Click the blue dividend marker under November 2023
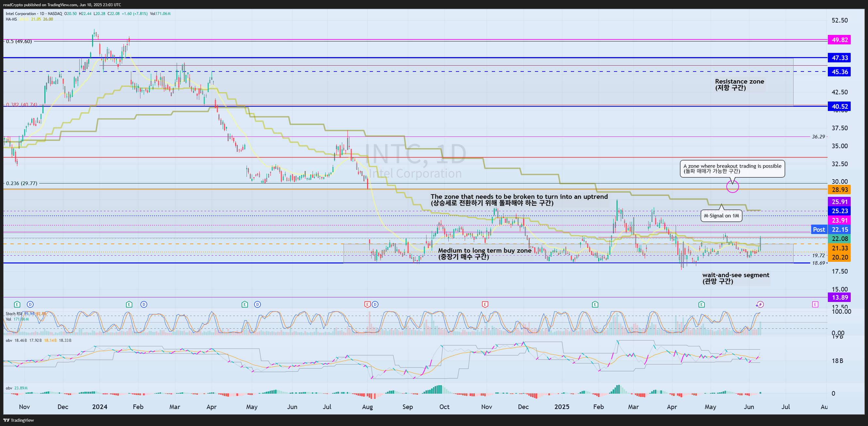 pyautogui.click(x=30, y=305)
